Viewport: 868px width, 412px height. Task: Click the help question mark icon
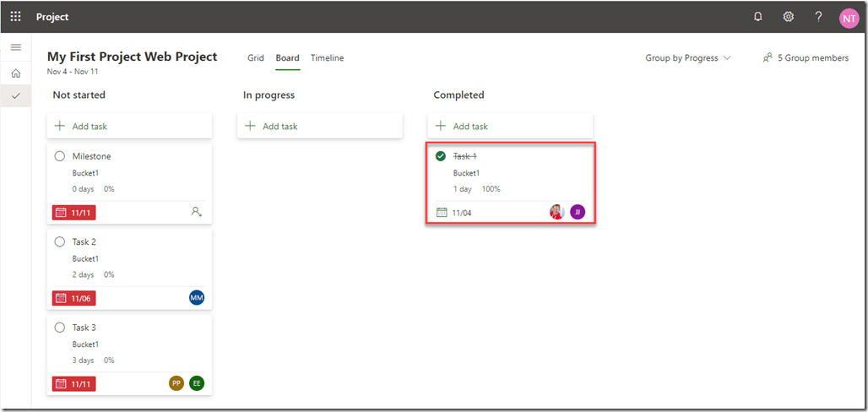818,17
